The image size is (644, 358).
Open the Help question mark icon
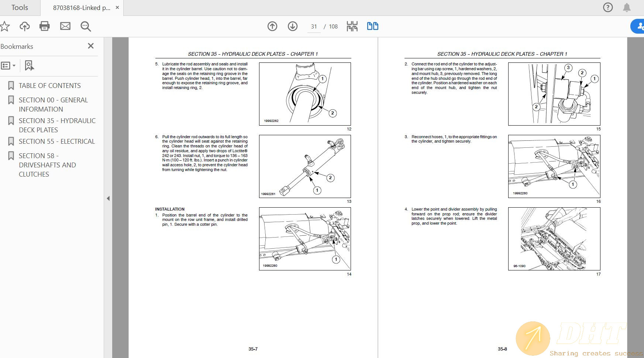[608, 7]
